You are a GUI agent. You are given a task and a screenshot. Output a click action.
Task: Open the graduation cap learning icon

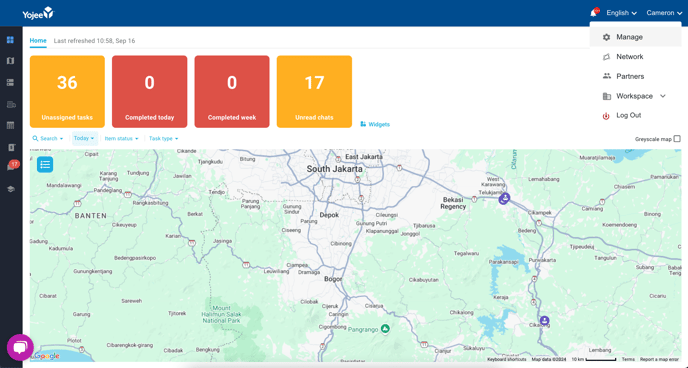click(x=11, y=189)
